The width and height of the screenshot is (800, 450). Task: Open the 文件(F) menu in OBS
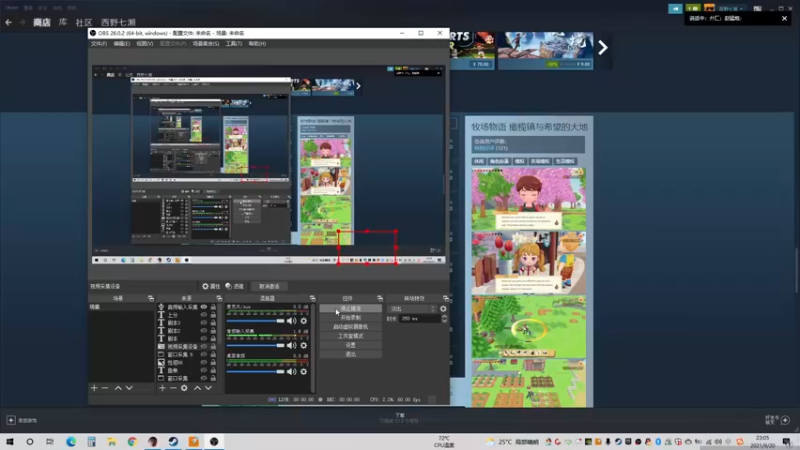[98, 44]
